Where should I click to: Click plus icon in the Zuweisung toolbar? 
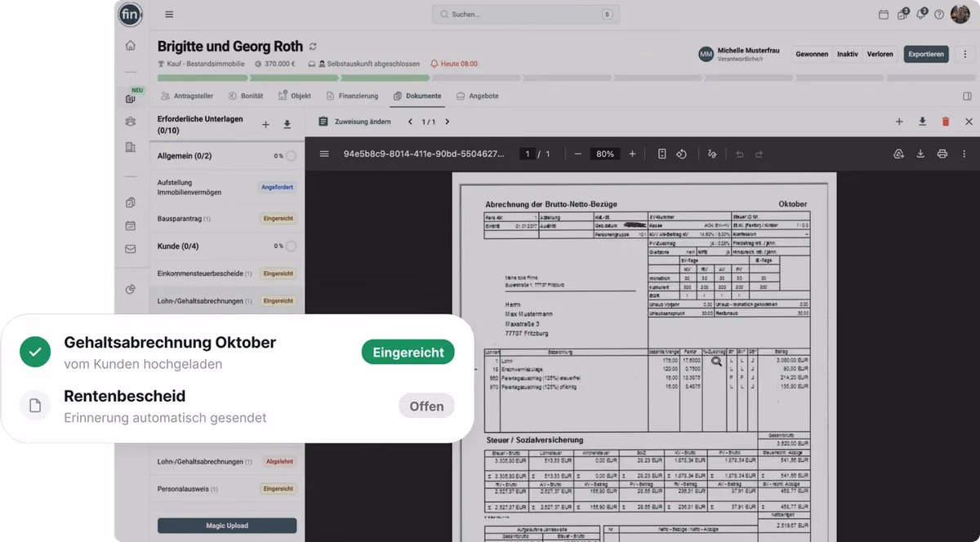coord(899,122)
